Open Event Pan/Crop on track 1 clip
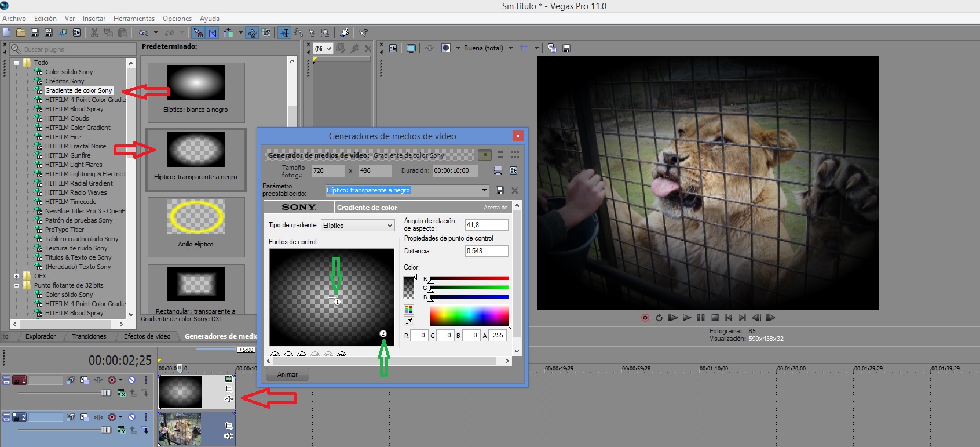980x447 pixels. pos(228,389)
